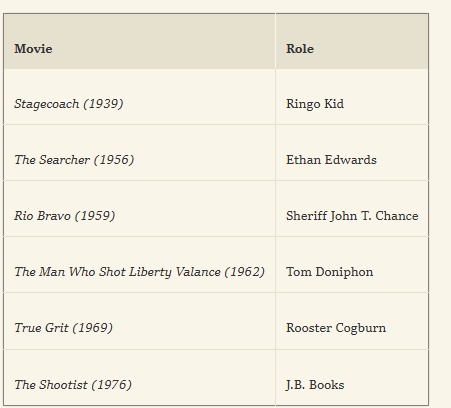This screenshot has width=451, height=408.
Task: Click the word Edwards in the role column
Action: click(350, 160)
